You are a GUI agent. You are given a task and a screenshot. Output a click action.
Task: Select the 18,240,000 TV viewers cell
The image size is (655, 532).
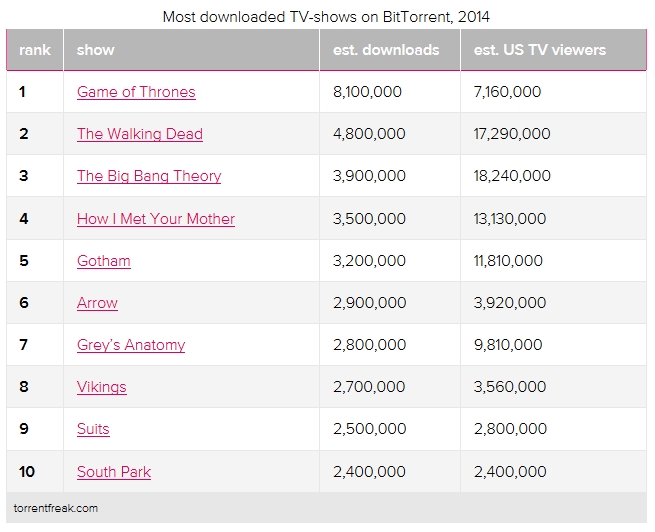click(512, 176)
